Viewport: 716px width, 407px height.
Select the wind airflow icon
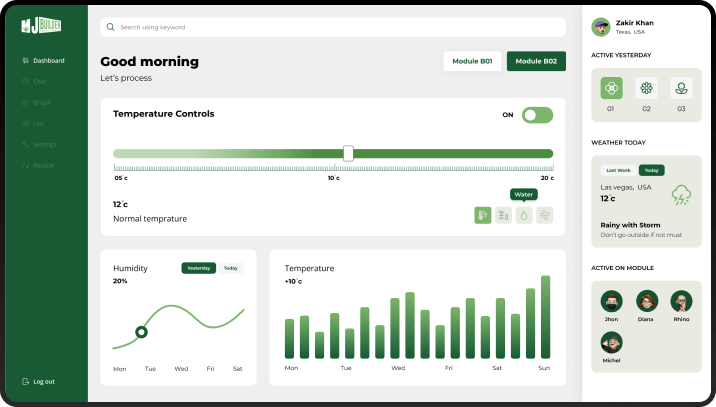click(545, 215)
